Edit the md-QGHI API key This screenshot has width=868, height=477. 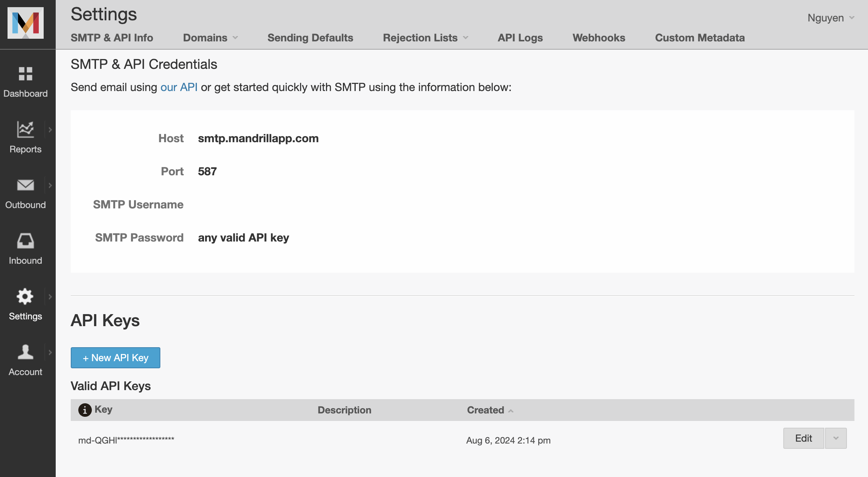(x=804, y=438)
